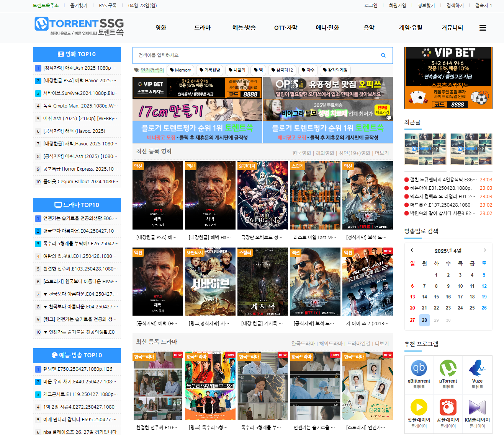
Task: Open the 드라마 menu
Action: tap(203, 28)
